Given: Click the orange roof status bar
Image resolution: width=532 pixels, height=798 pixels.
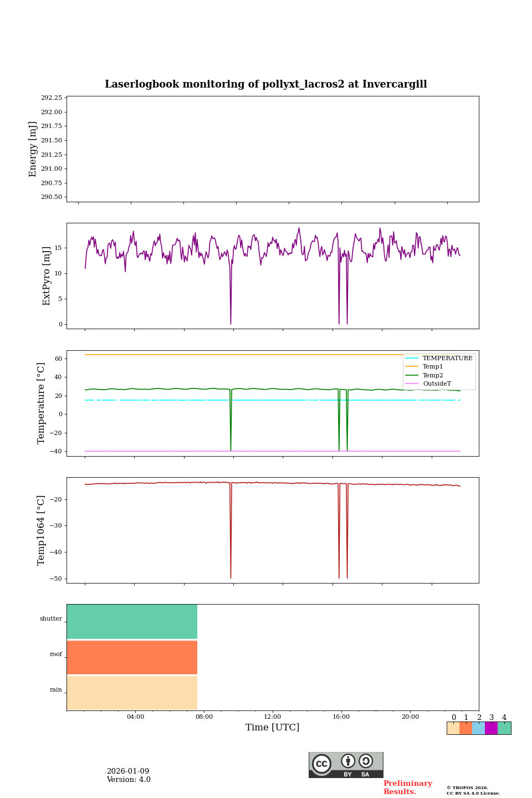Looking at the screenshot, I should click(132, 657).
